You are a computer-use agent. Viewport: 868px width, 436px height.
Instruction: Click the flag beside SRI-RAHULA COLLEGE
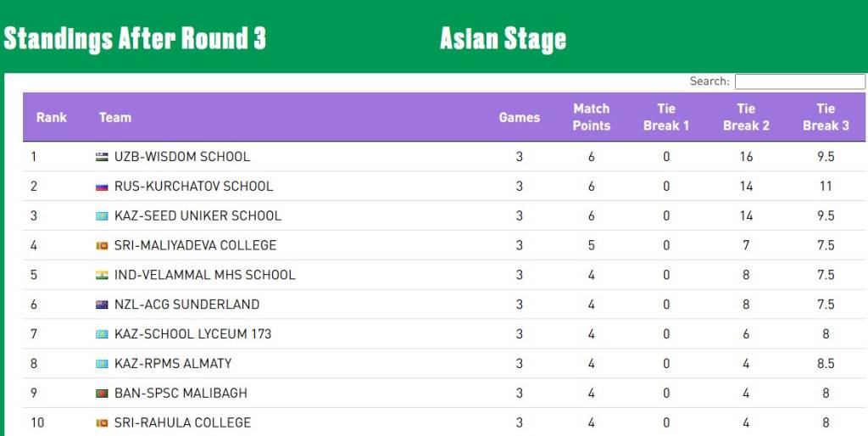(x=102, y=423)
